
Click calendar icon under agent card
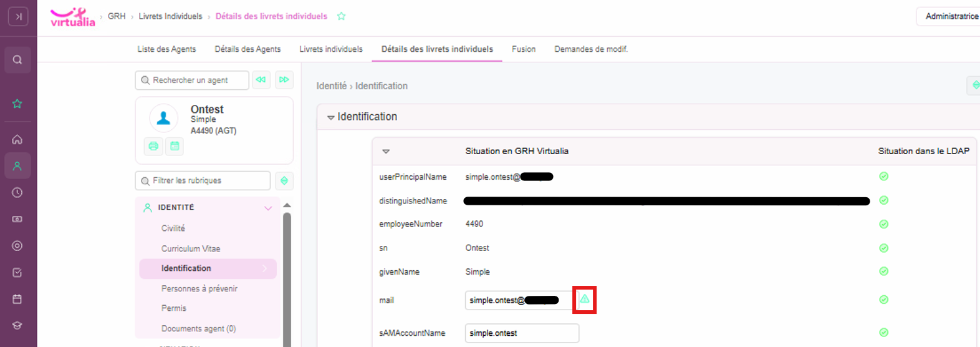coord(175,146)
